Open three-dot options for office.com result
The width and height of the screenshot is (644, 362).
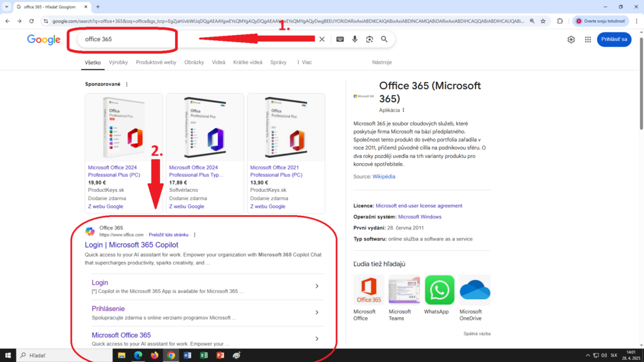(195, 235)
